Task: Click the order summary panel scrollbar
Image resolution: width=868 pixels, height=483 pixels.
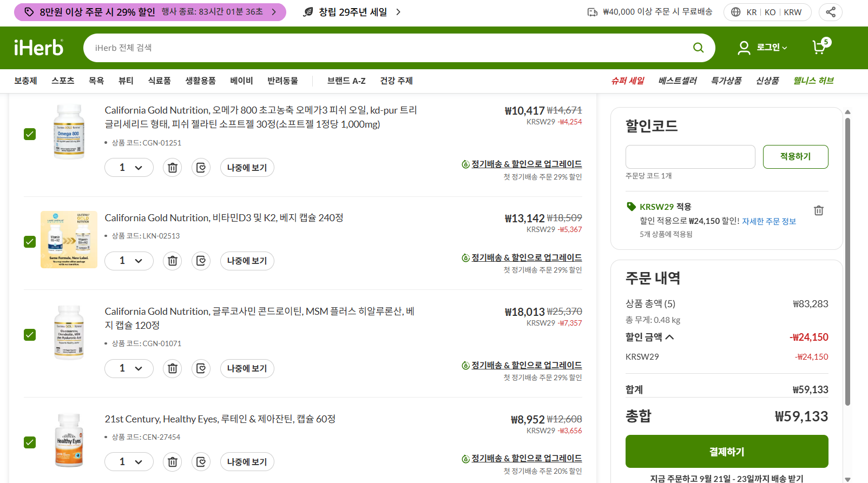Action: (x=847, y=260)
